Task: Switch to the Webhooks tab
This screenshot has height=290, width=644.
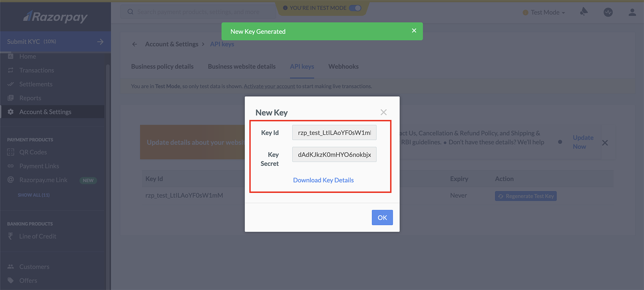Action: (343, 67)
